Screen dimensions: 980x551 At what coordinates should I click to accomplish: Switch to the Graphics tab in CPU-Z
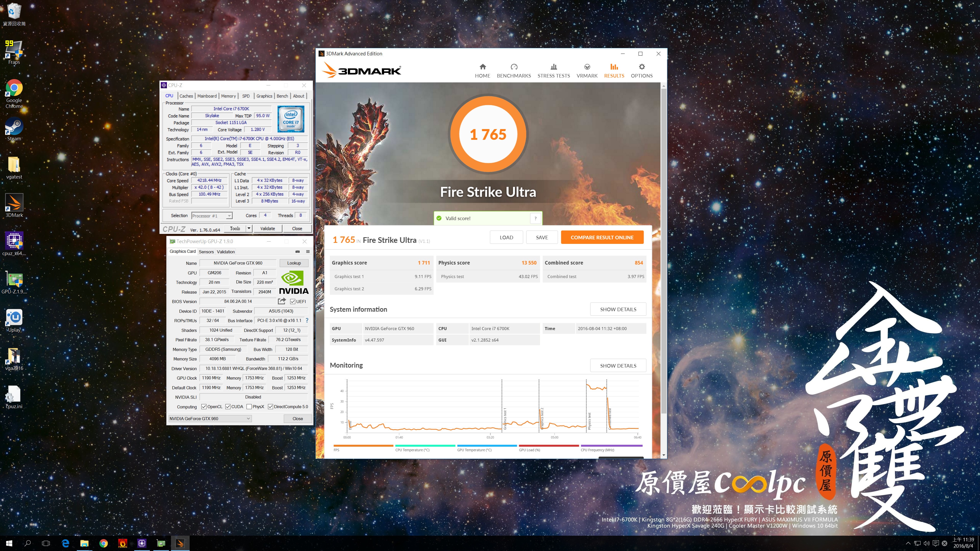(264, 96)
